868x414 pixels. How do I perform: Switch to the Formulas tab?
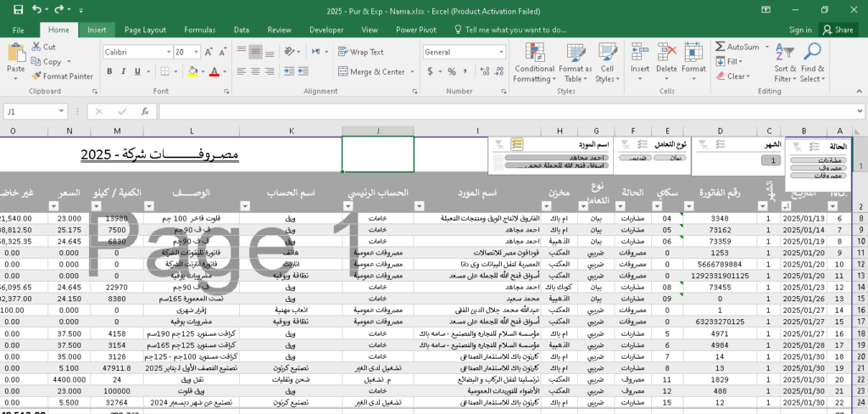pos(200,30)
